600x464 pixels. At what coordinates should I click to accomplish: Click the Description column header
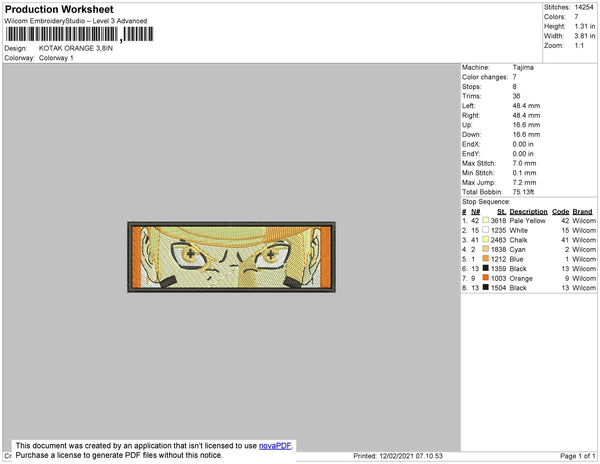coord(528,212)
